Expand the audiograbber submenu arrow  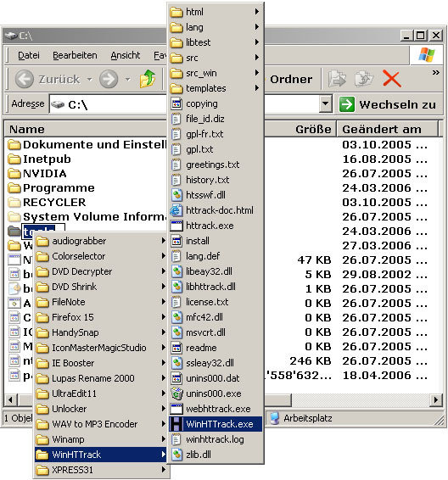click(163, 241)
